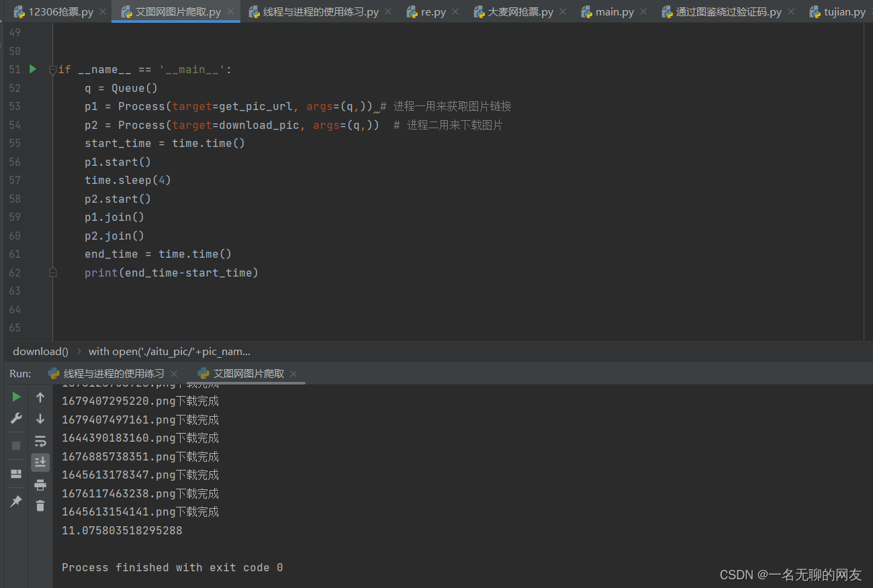Click the down arrow in the console toolbar

point(40,419)
